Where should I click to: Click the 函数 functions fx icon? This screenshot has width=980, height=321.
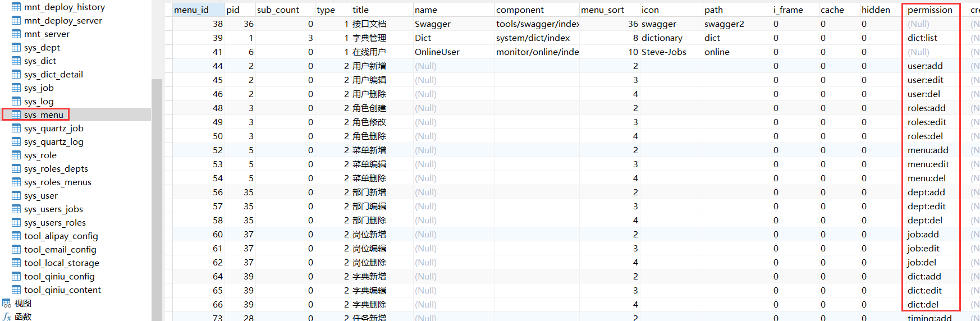point(7,317)
